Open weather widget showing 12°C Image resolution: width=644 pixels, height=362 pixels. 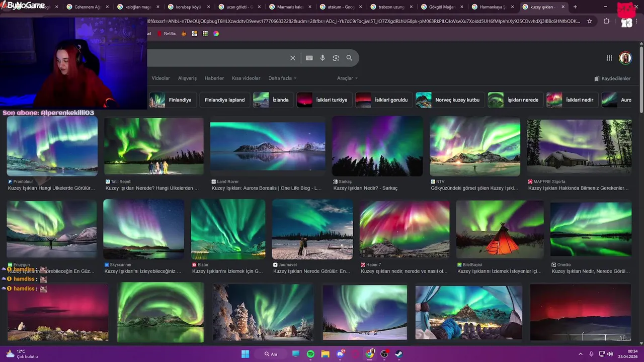tap(22, 354)
